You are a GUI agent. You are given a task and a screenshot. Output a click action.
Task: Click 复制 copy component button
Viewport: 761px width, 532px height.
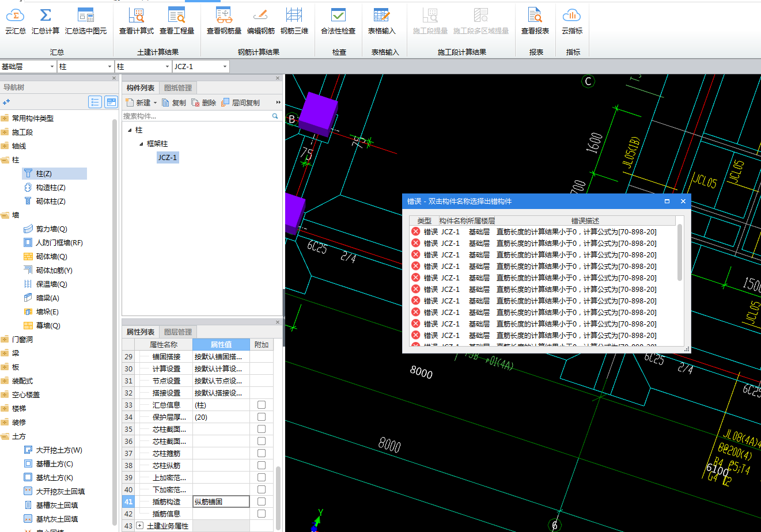point(174,102)
